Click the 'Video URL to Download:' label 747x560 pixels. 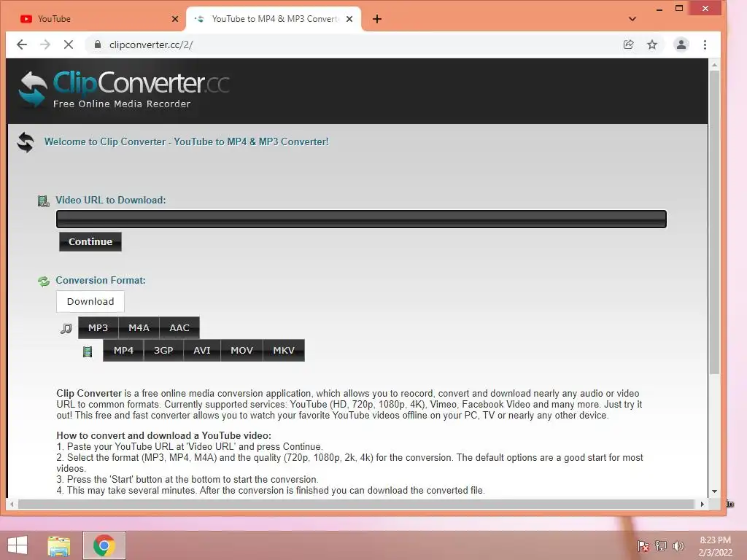[111, 200]
